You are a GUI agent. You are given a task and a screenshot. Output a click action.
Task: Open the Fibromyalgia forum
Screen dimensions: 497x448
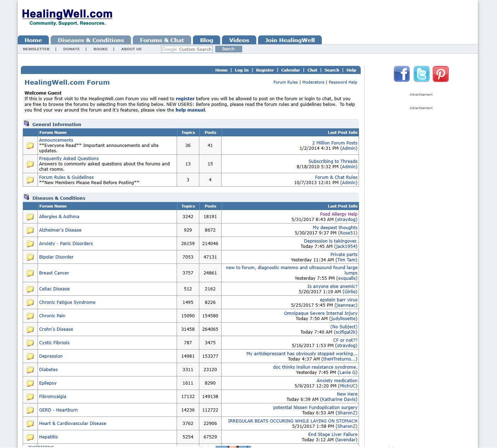(52, 397)
